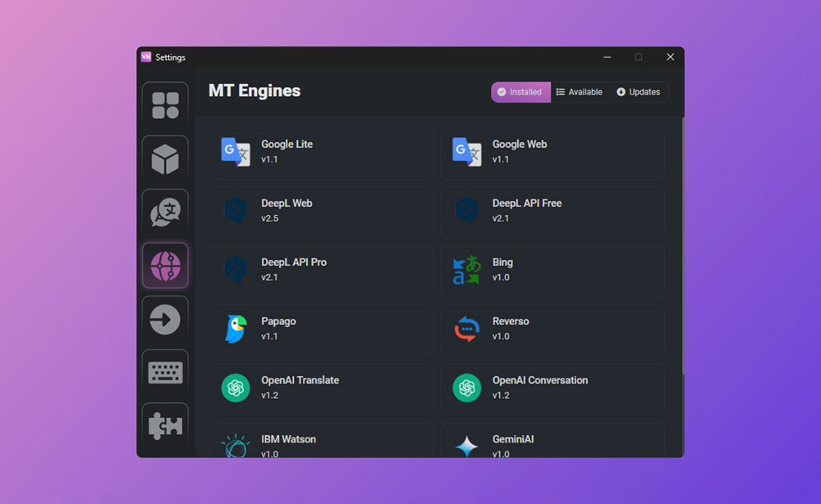Select the Google Lite engine card
Screen dimensions: 821x504
321,153
